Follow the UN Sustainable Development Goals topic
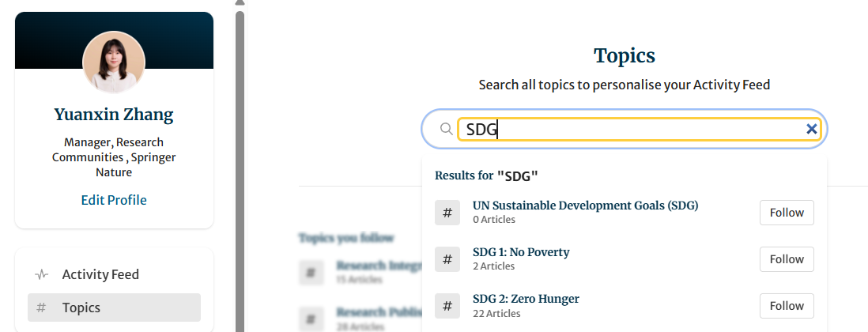This screenshot has width=868, height=332. (x=787, y=213)
